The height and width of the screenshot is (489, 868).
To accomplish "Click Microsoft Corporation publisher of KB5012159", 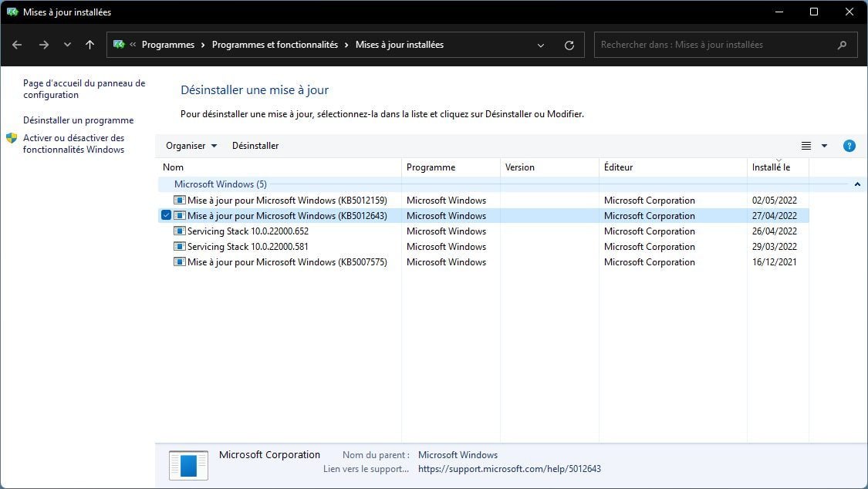I will 650,201.
